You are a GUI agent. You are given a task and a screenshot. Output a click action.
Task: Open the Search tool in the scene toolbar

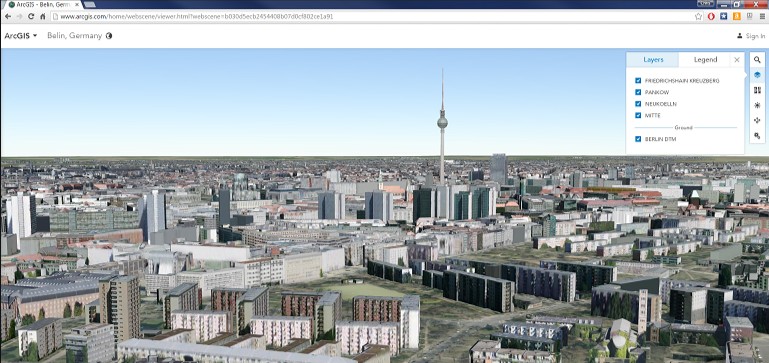(x=757, y=60)
